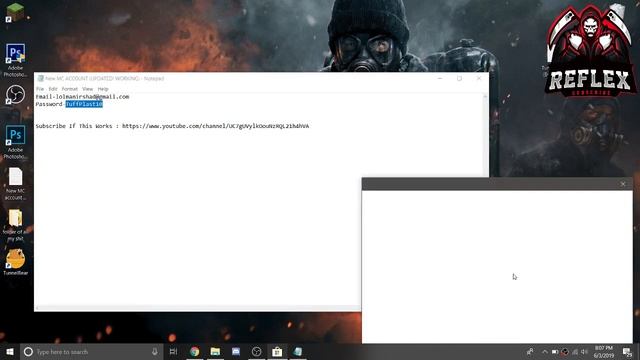
Task: Click the microphone icon in the search box
Action: coord(155,351)
